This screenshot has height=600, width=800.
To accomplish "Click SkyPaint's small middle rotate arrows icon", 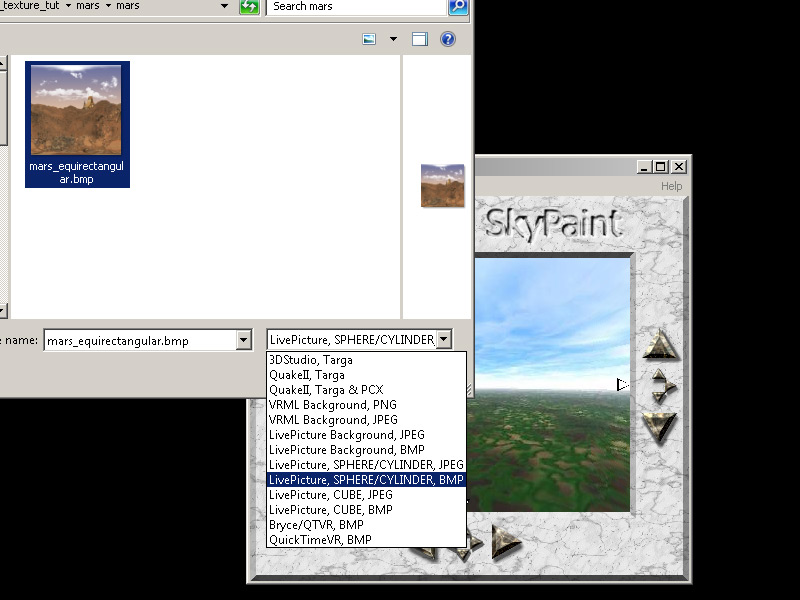I will 662,386.
